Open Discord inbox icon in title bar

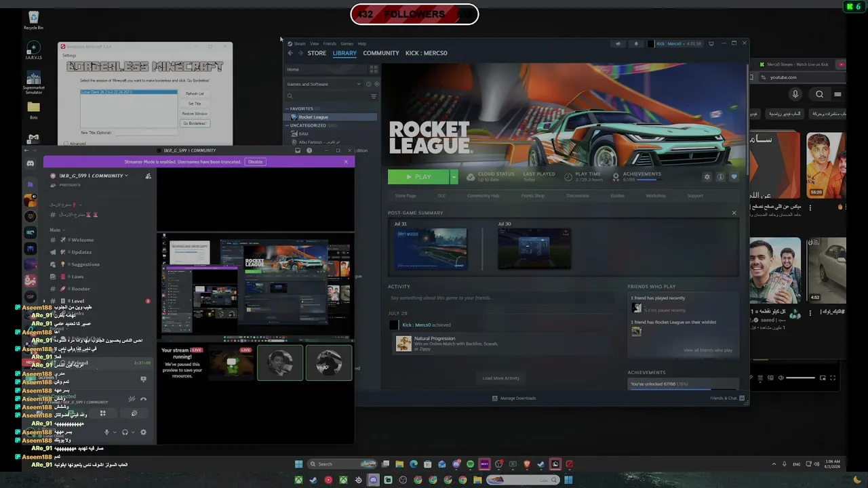[297, 150]
